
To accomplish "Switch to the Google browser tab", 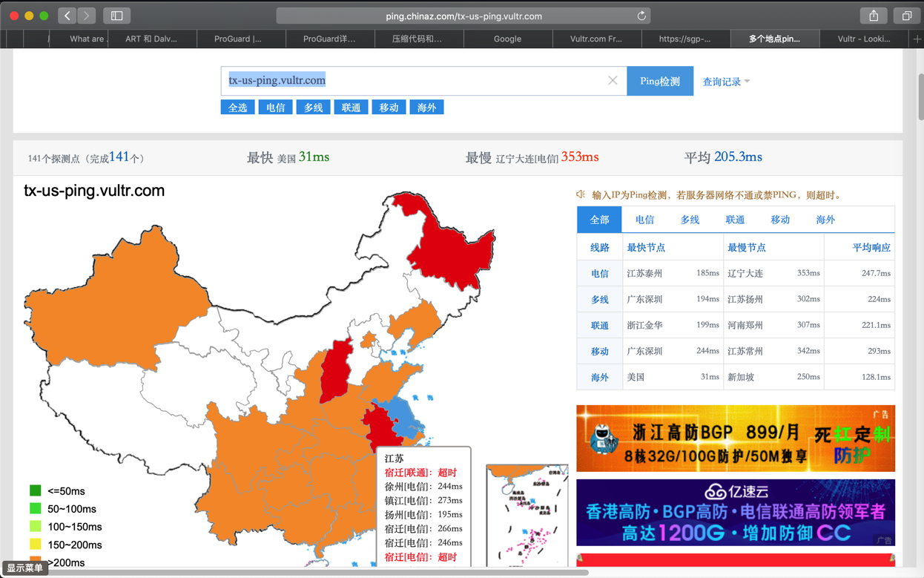I will click(507, 39).
